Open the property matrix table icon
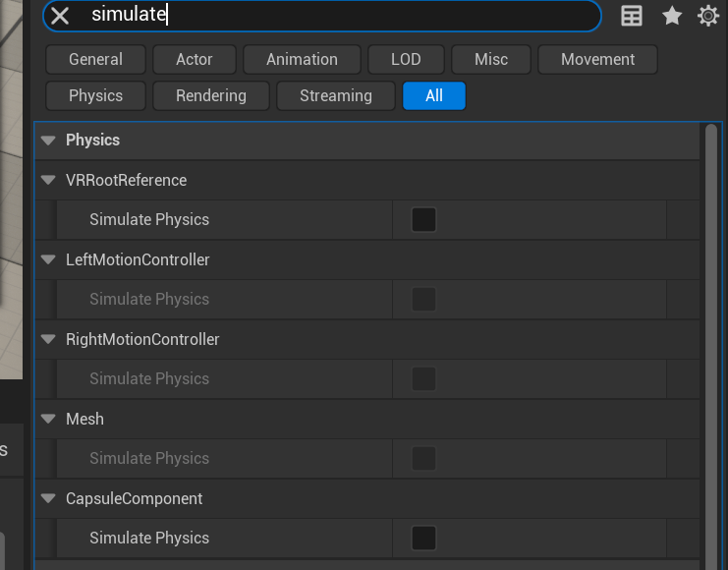Viewport: 728px width, 570px height. coord(632,16)
